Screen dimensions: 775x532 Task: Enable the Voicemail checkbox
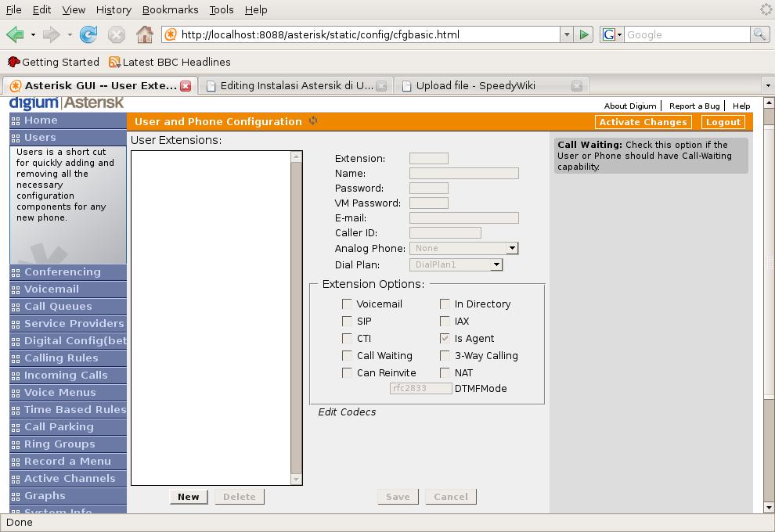(x=347, y=304)
